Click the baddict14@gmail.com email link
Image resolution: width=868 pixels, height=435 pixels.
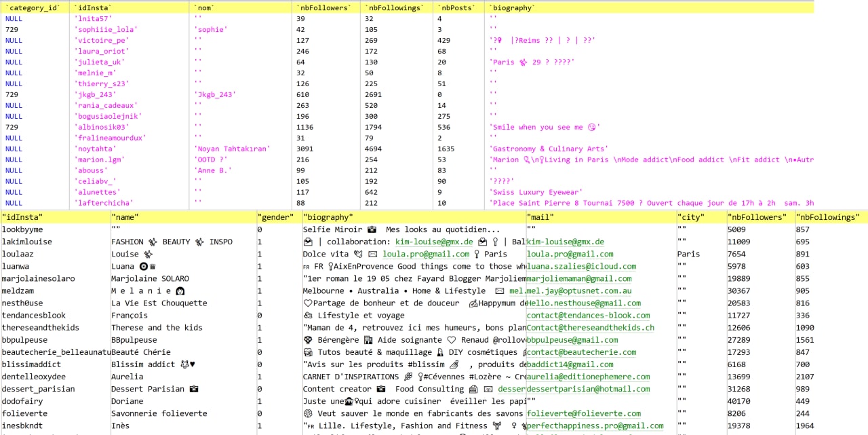point(570,364)
